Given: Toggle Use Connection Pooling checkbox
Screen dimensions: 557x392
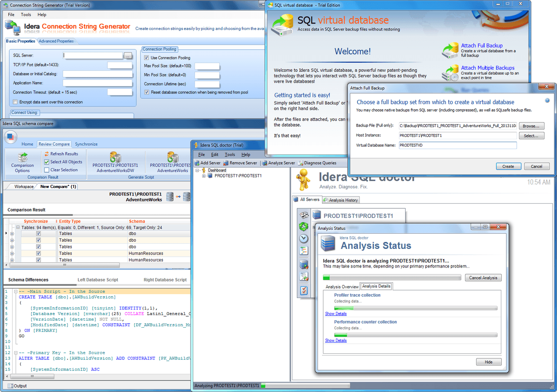Looking at the screenshot, I should [x=147, y=57].
